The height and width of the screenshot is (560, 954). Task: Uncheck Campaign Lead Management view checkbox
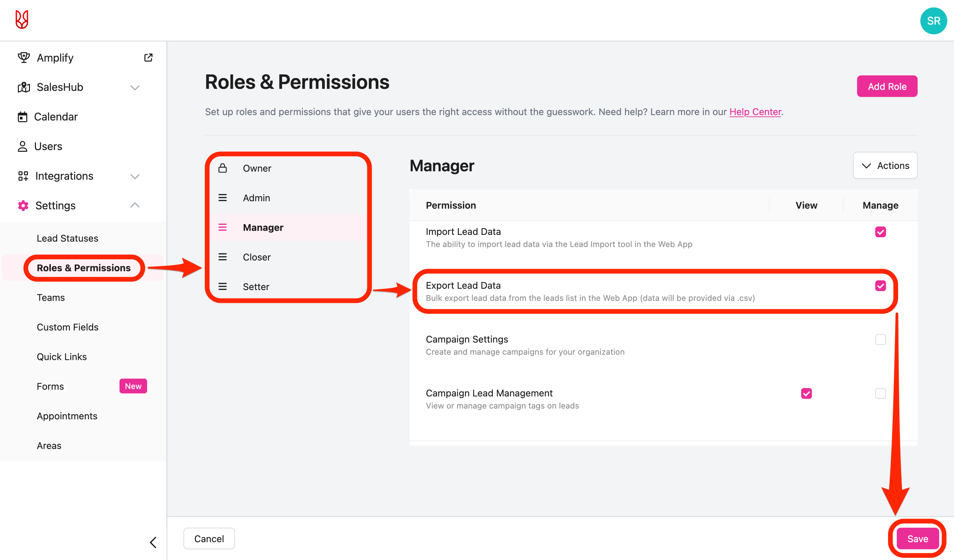[x=806, y=393]
